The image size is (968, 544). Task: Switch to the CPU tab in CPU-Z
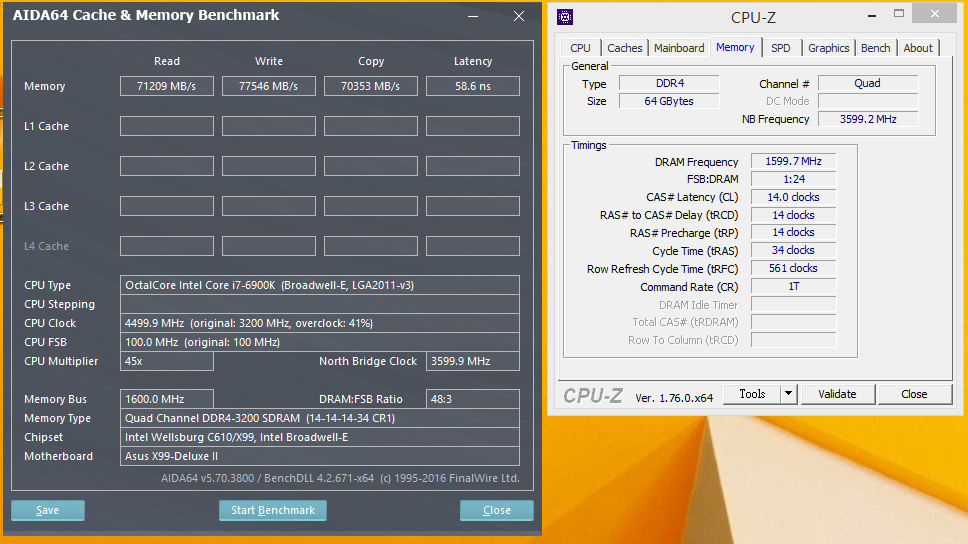(580, 48)
